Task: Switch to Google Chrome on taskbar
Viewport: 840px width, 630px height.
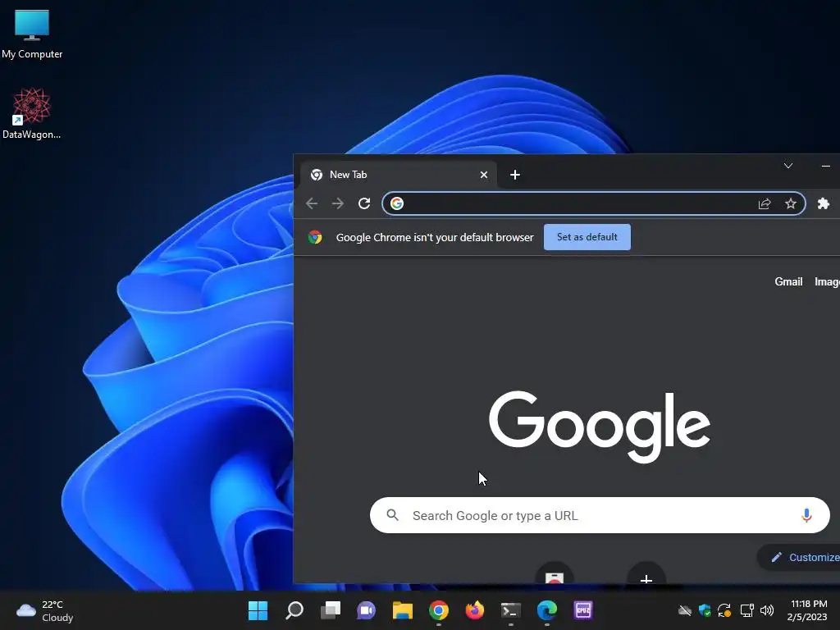Action: (x=439, y=610)
